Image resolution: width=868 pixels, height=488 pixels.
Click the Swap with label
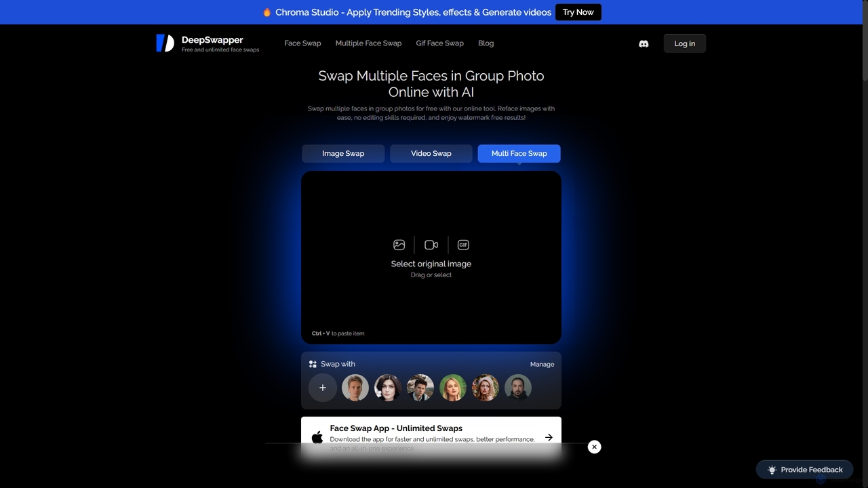[338, 364]
